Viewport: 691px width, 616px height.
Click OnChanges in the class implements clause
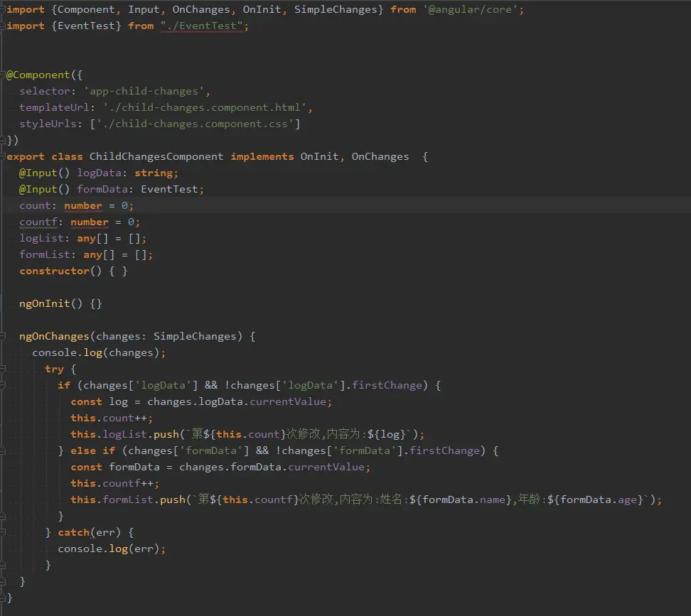tap(380, 157)
